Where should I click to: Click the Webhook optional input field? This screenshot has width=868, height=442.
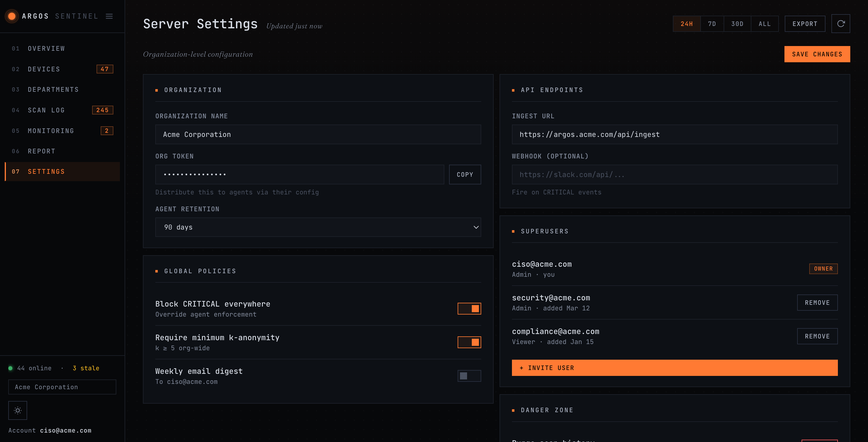click(675, 174)
